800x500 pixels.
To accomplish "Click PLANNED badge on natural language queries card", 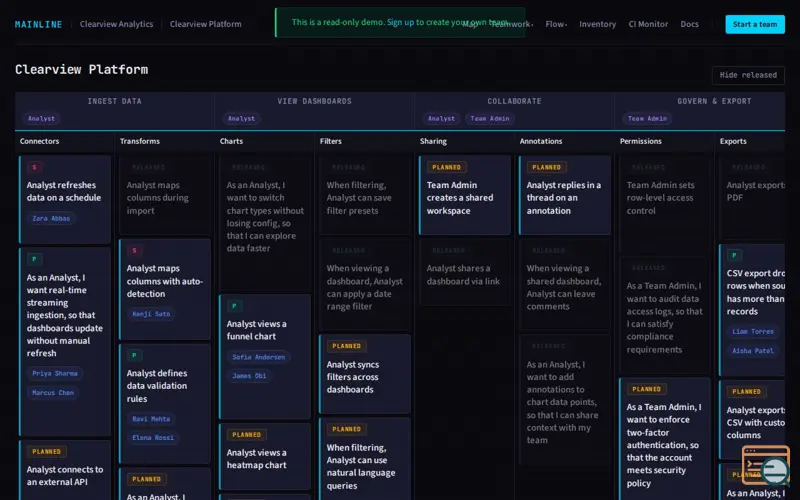I will pos(346,429).
